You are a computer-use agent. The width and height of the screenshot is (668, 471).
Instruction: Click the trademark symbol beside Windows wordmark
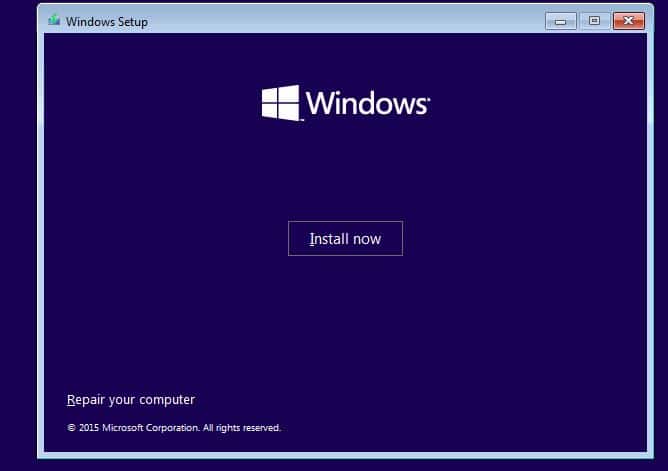[x=429, y=97]
